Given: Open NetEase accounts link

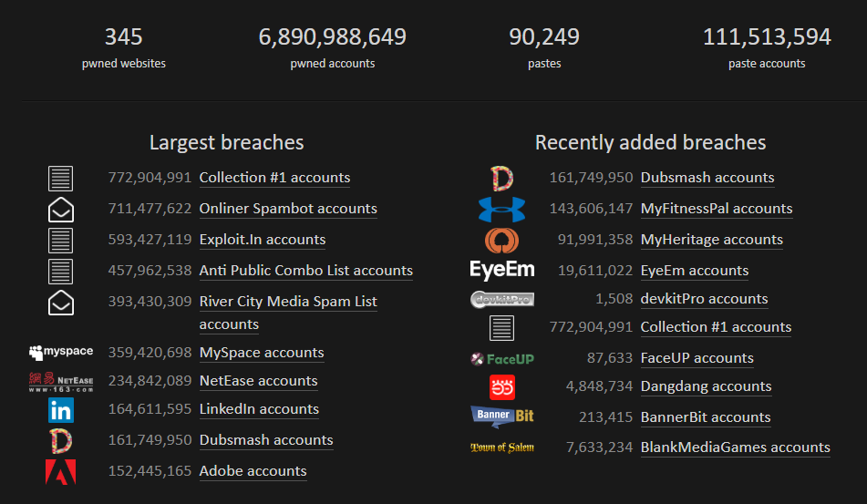Looking at the screenshot, I should coord(258,381).
